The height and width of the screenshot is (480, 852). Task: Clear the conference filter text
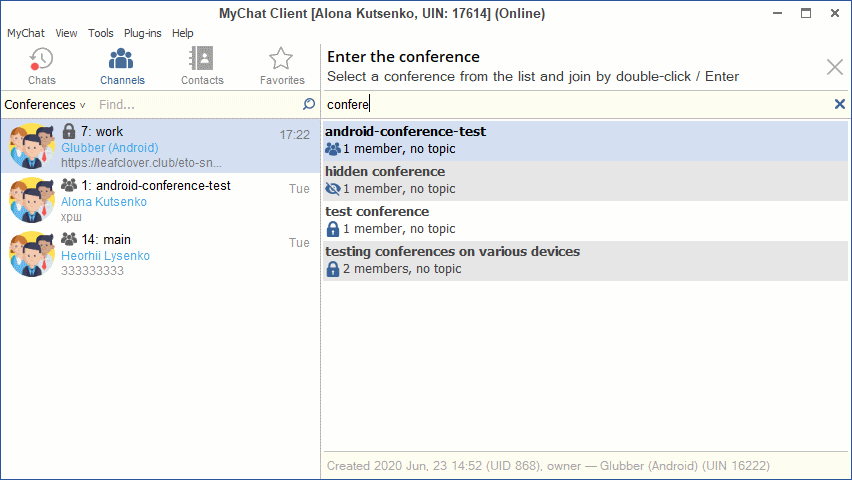click(x=840, y=104)
